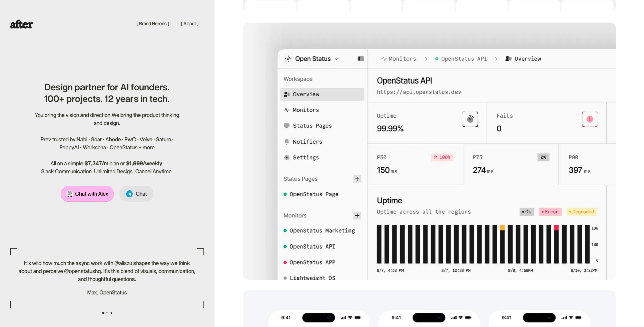
Task: Select OpenStatus API monitor in sidebar
Action: click(x=309, y=247)
